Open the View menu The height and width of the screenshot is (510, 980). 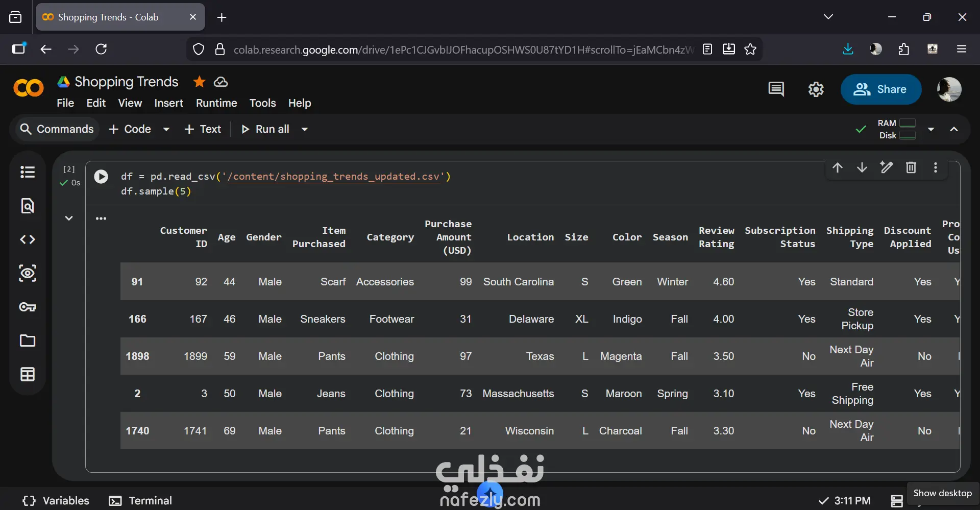(130, 103)
